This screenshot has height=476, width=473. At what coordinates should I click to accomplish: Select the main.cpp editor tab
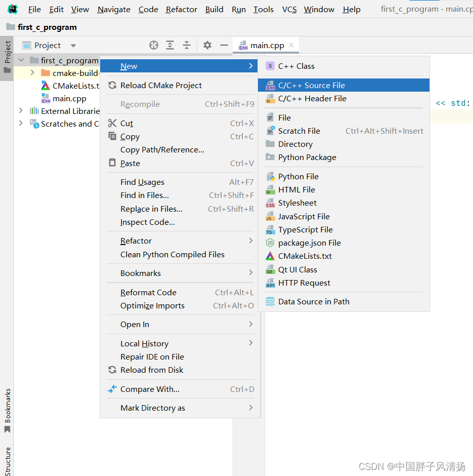tap(266, 46)
